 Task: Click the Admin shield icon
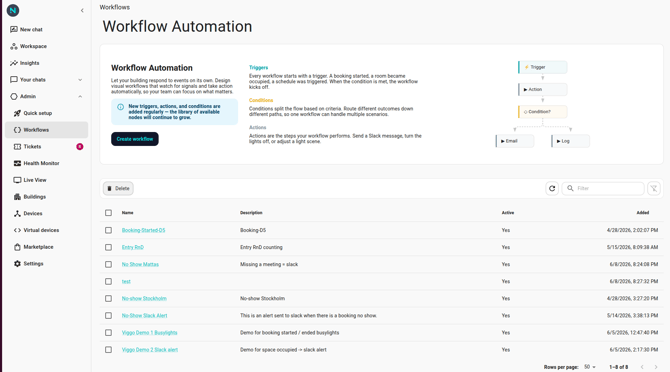click(14, 97)
